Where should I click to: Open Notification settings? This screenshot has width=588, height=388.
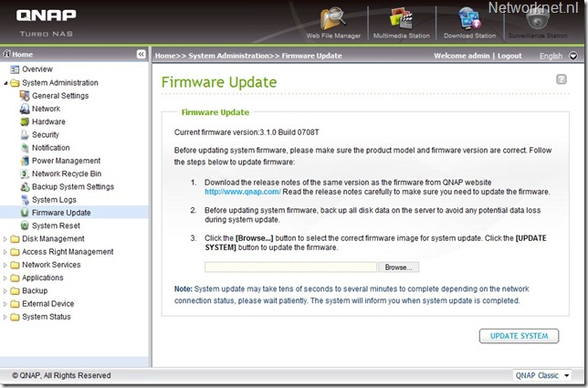50,148
